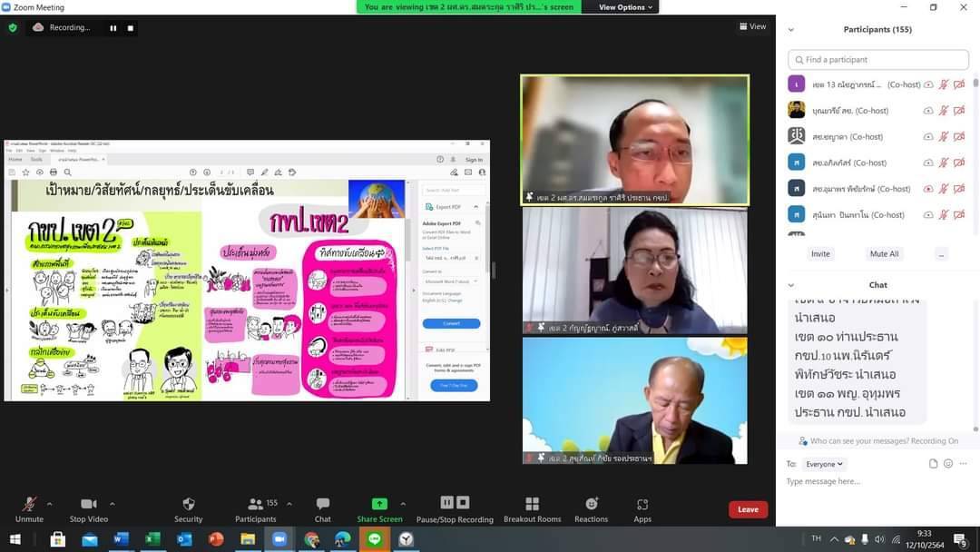Open the Reactions emoji picker
Screen dimensions: 980x552
click(x=591, y=505)
